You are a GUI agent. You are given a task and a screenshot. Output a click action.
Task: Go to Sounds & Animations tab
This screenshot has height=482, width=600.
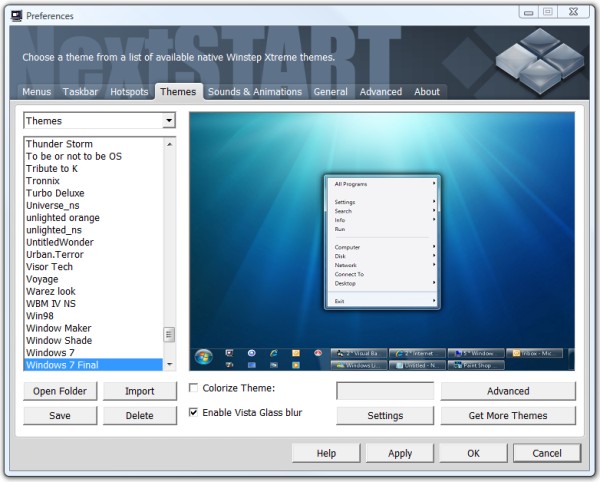tap(255, 92)
